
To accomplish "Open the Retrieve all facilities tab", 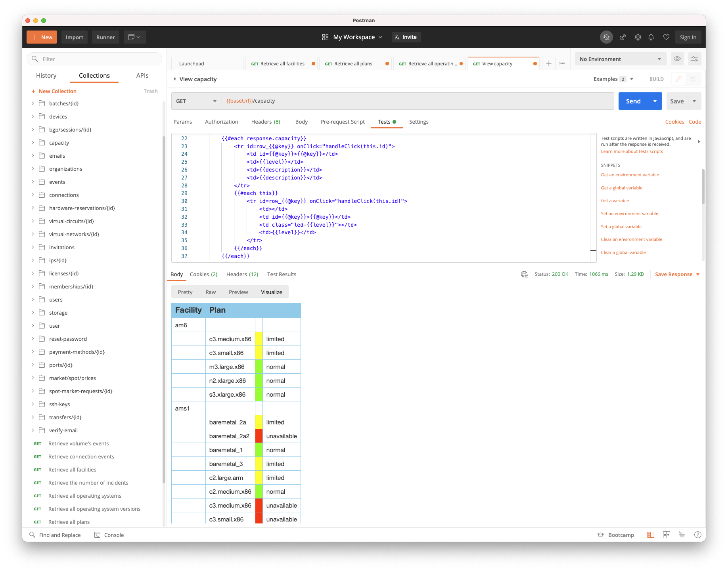I will [x=281, y=63].
